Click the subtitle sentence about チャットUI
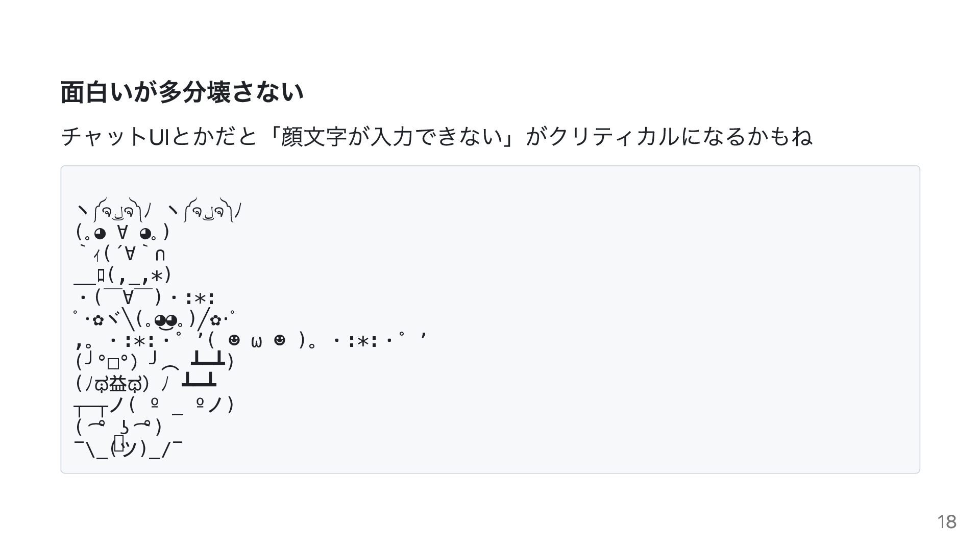This screenshot has height=551, width=980. point(436,136)
